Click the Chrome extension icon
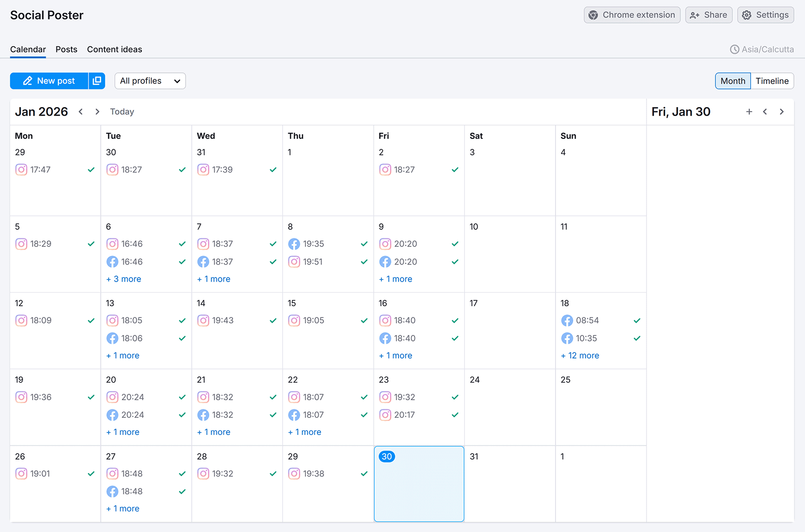 pos(593,15)
